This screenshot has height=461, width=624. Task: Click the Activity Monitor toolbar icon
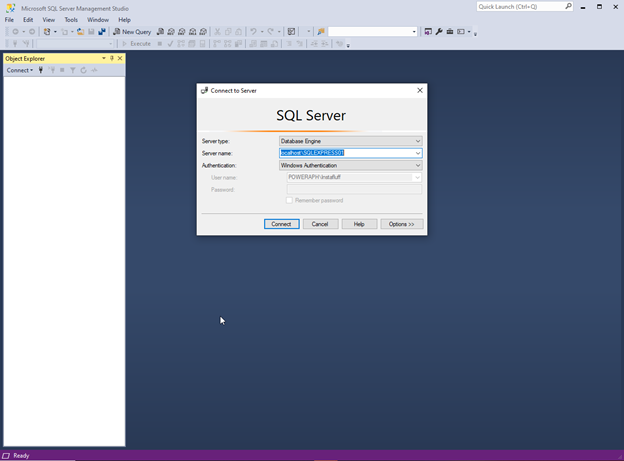[291, 32]
